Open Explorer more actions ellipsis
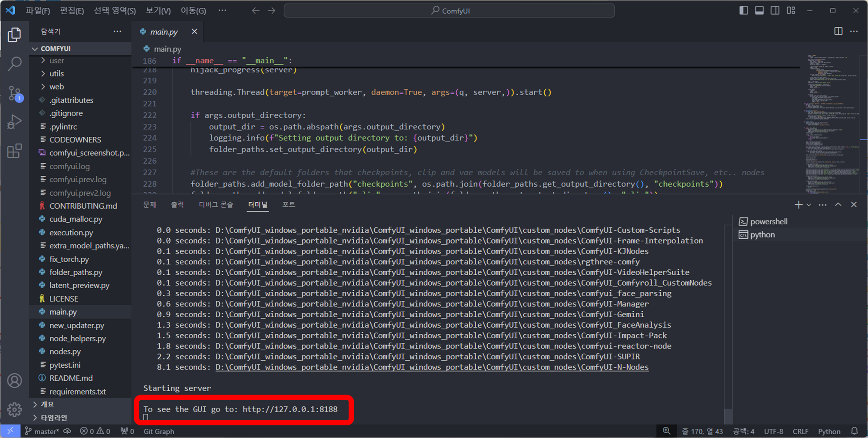Screen dimensions: 868x438 pos(117,31)
